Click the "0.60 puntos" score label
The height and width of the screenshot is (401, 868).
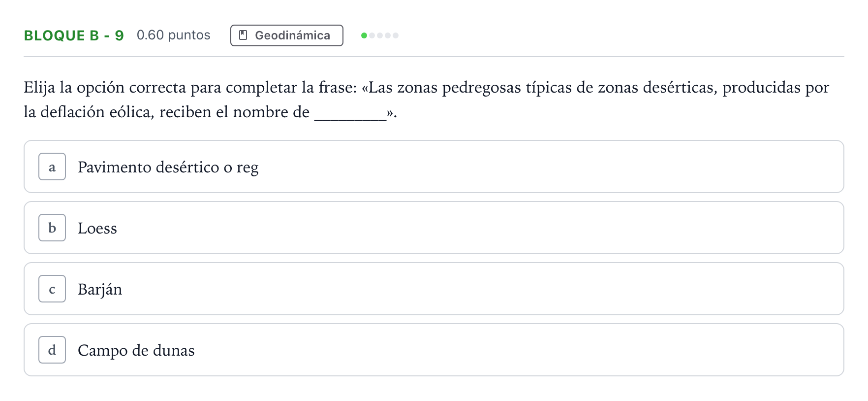(x=174, y=35)
